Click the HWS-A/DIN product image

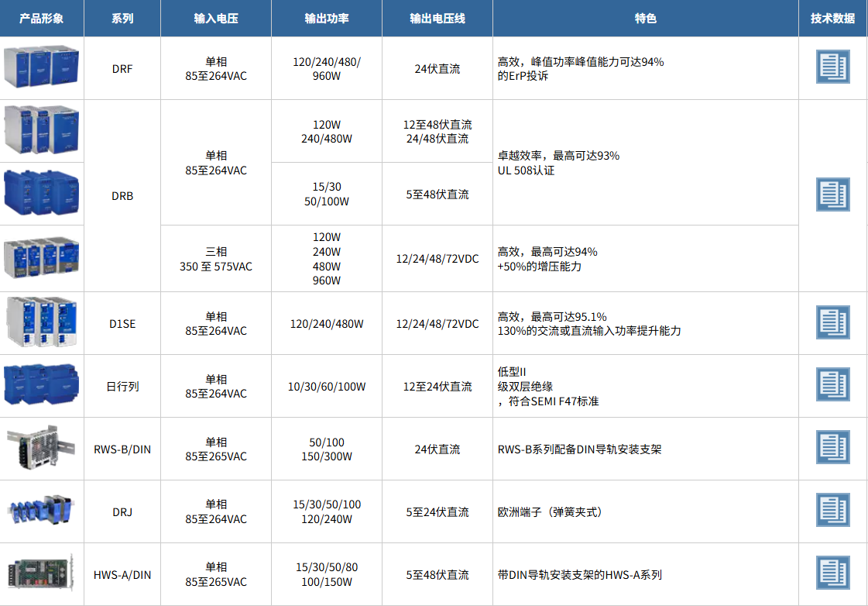(42, 573)
